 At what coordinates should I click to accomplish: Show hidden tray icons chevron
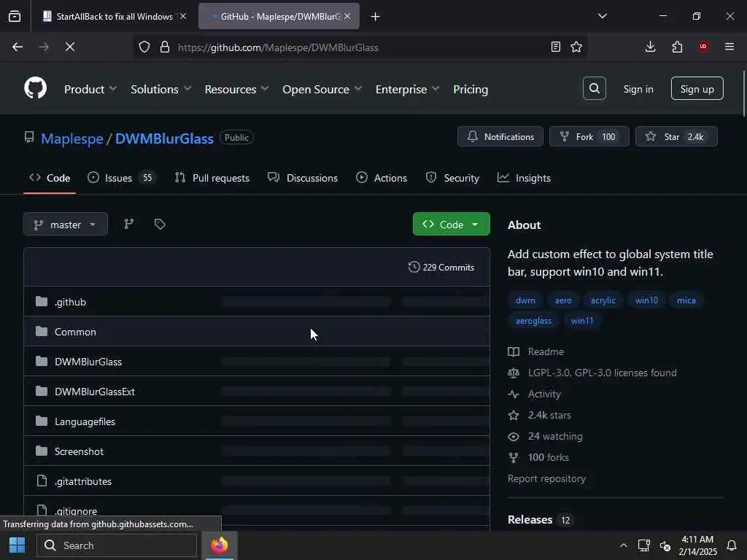pos(623,545)
